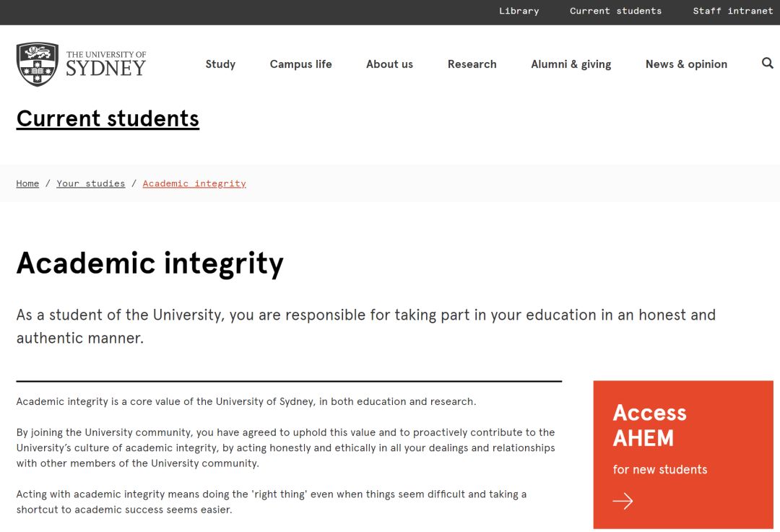Click the Current students page heading
The width and height of the screenshot is (780, 532).
tap(108, 118)
